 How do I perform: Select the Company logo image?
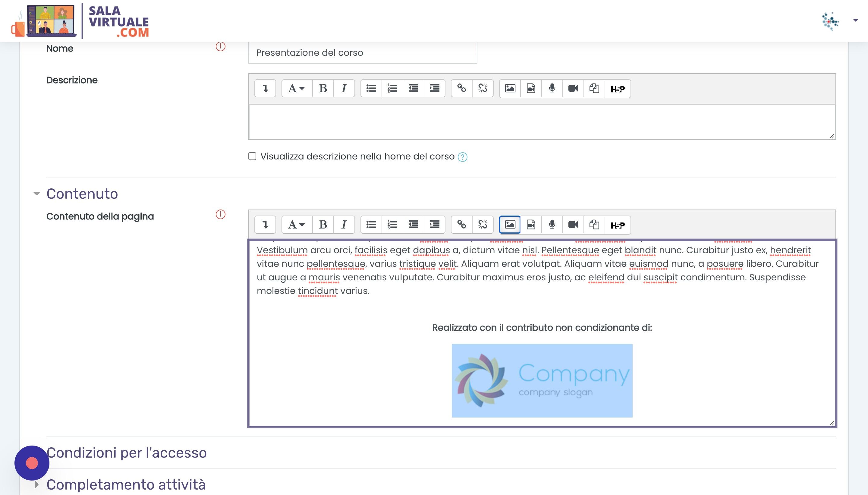[542, 380]
